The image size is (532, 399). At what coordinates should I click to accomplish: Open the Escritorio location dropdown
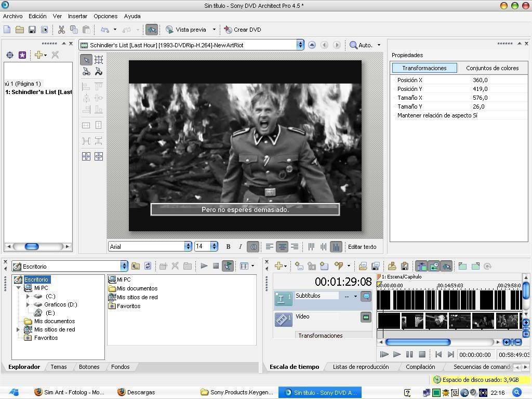point(124,266)
